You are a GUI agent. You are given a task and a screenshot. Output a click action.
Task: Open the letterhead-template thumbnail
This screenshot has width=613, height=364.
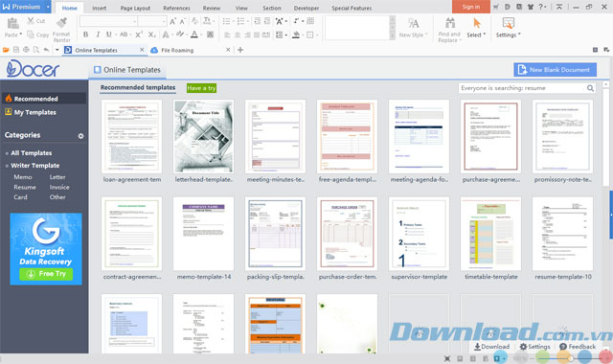click(x=203, y=136)
